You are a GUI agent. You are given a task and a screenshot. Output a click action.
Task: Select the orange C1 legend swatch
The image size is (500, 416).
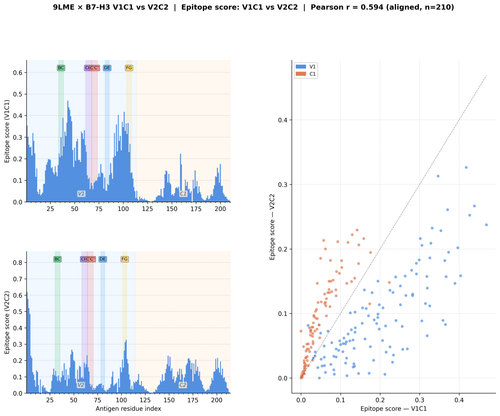301,74
